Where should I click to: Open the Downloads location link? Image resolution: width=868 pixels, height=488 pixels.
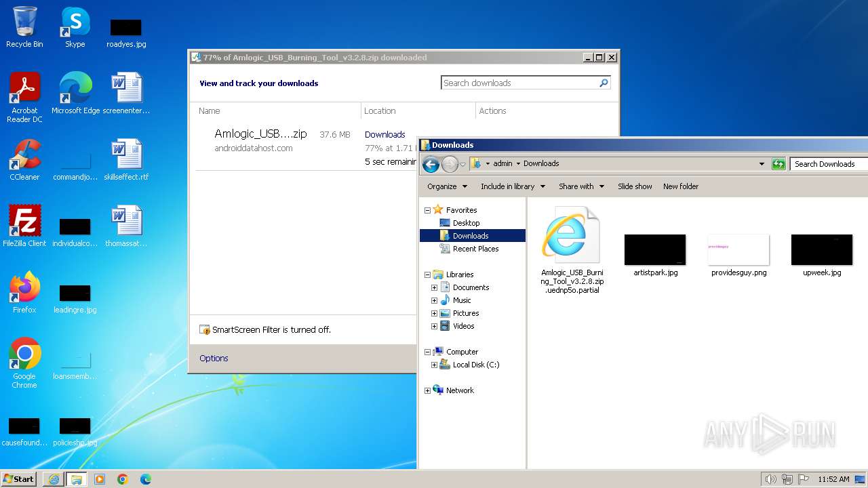pos(384,134)
